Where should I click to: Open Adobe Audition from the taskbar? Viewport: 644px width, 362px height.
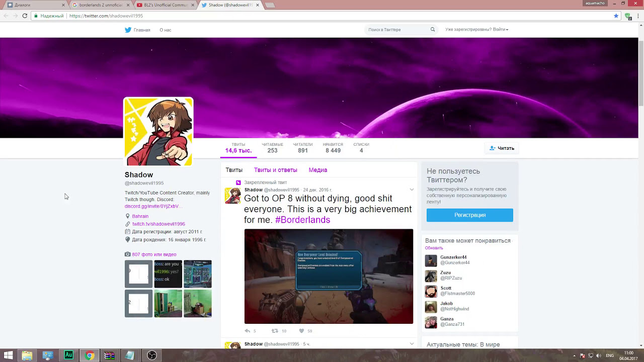coord(68,355)
